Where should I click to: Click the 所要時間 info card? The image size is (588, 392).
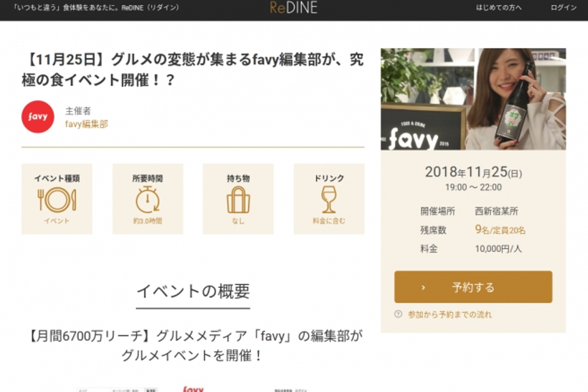tap(148, 199)
